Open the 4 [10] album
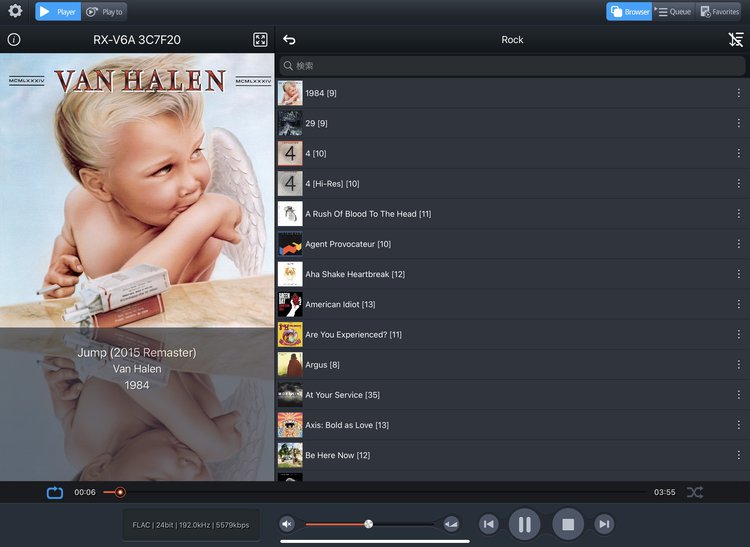Viewport: 750px width, 547px height. click(x=512, y=153)
